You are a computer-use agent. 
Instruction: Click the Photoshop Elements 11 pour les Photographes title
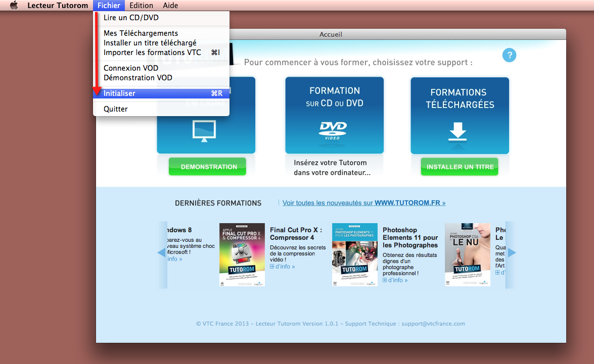pos(410,238)
